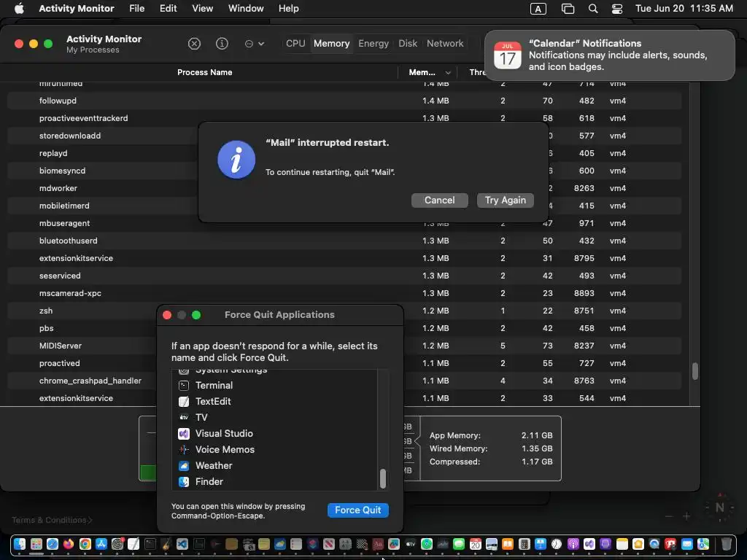Click Try Again in restart dialog

point(505,200)
